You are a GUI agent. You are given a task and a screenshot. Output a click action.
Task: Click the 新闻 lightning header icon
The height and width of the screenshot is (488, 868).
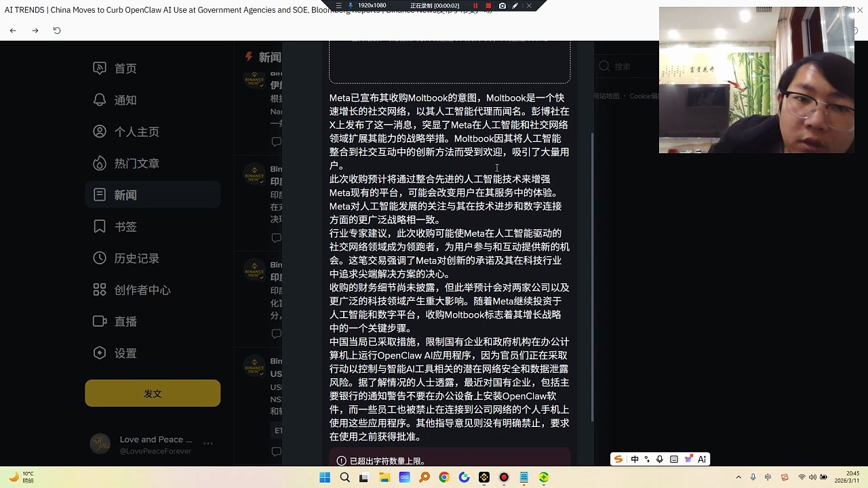tap(250, 57)
